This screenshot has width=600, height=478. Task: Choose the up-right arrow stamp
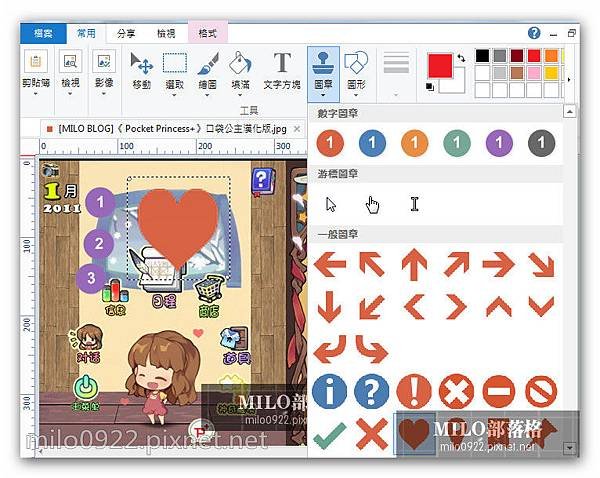pos(457,264)
